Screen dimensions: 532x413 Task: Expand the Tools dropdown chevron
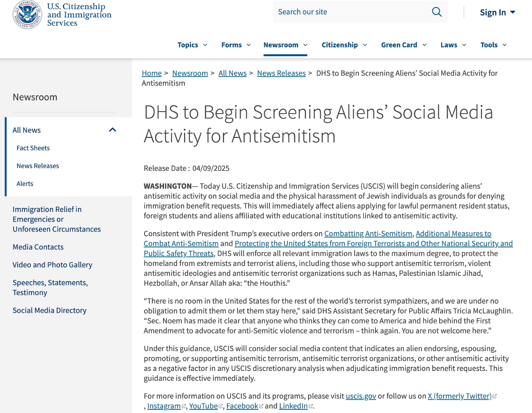click(504, 45)
